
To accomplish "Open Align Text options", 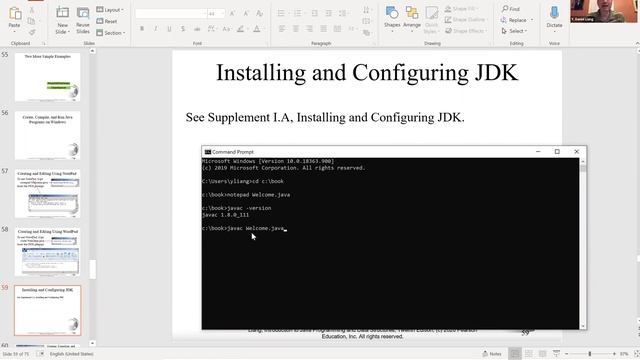I will click(x=367, y=21).
